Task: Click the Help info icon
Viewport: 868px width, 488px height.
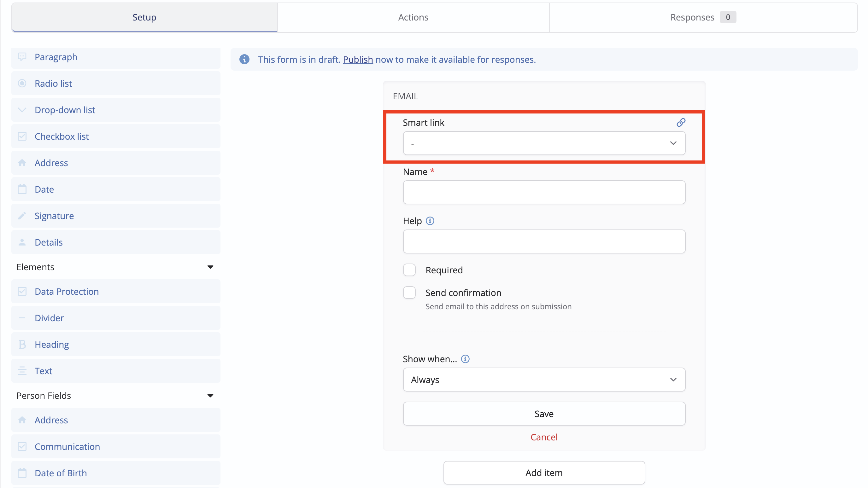Action: coord(430,221)
